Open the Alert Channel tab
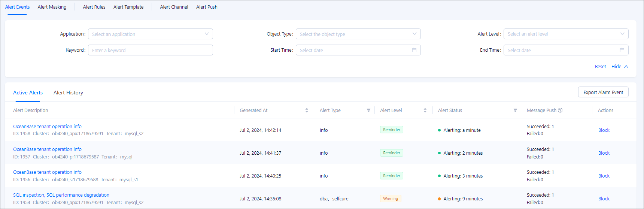The height and width of the screenshot is (209, 644). tap(174, 7)
